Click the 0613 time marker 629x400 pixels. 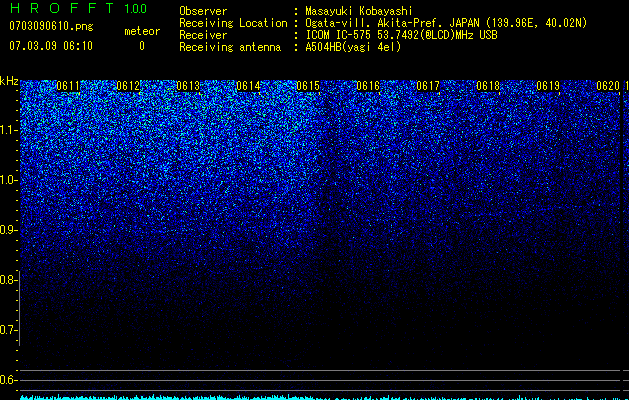click(x=188, y=86)
